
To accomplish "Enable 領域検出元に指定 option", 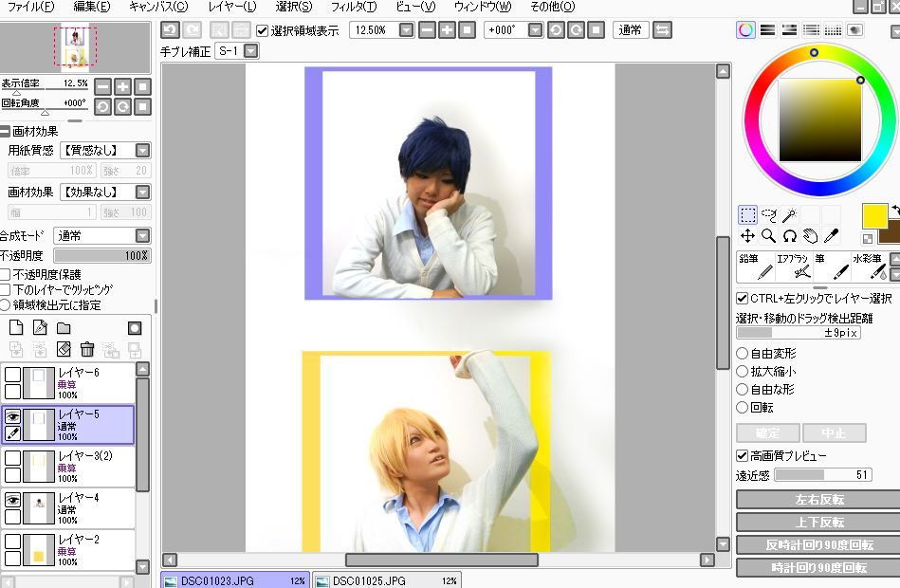I will pos(6,305).
